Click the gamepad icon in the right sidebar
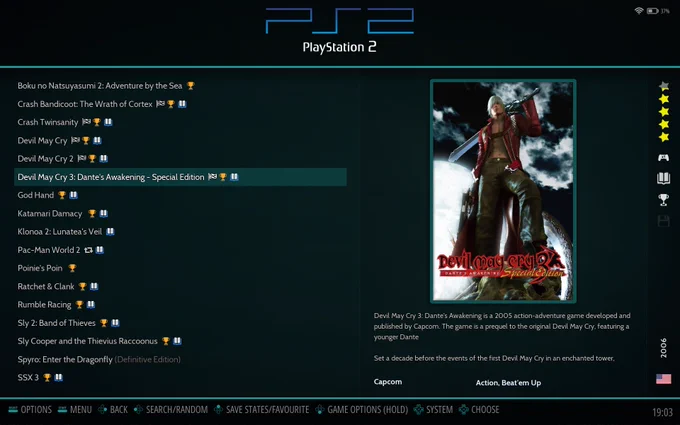Screen dimensions: 680x425 (x=664, y=157)
